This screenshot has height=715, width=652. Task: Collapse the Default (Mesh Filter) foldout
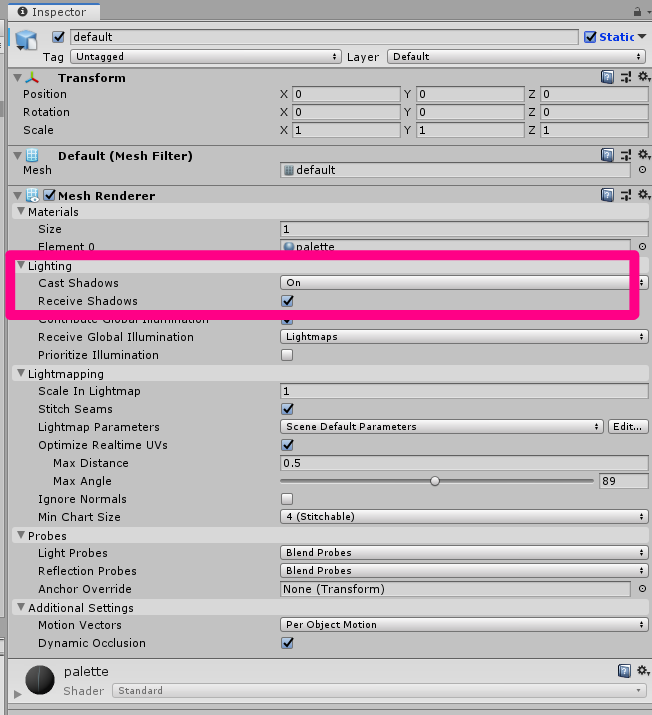[x=18, y=156]
